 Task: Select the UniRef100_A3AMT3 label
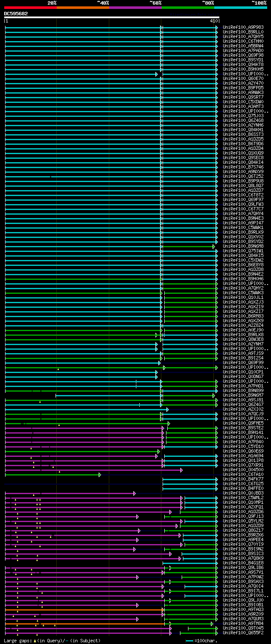click(244, 106)
